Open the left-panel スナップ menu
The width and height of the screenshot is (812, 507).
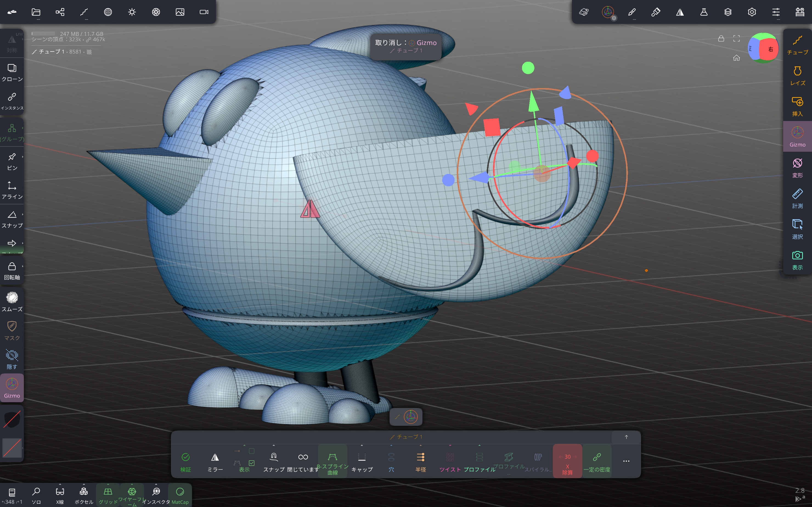coord(12,219)
